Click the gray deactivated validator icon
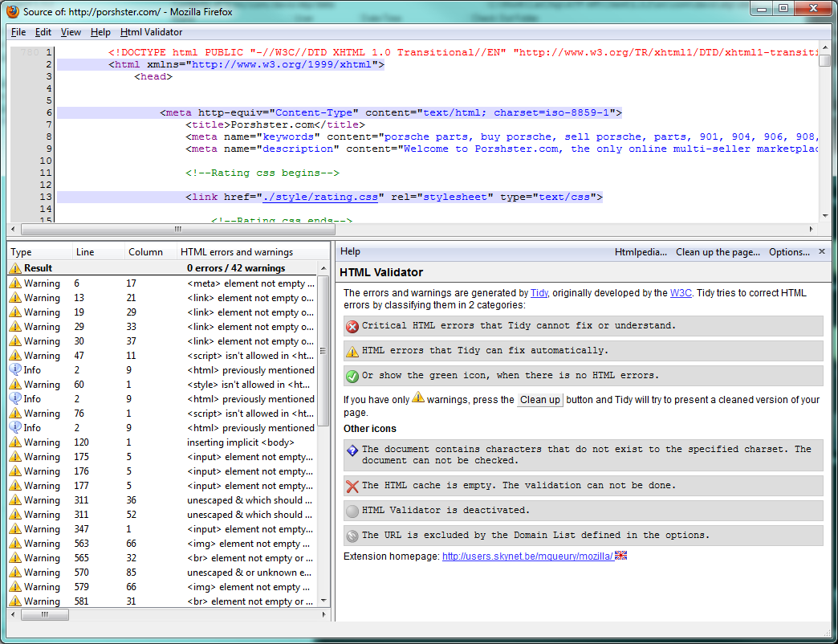The image size is (838, 644). pyautogui.click(x=352, y=511)
